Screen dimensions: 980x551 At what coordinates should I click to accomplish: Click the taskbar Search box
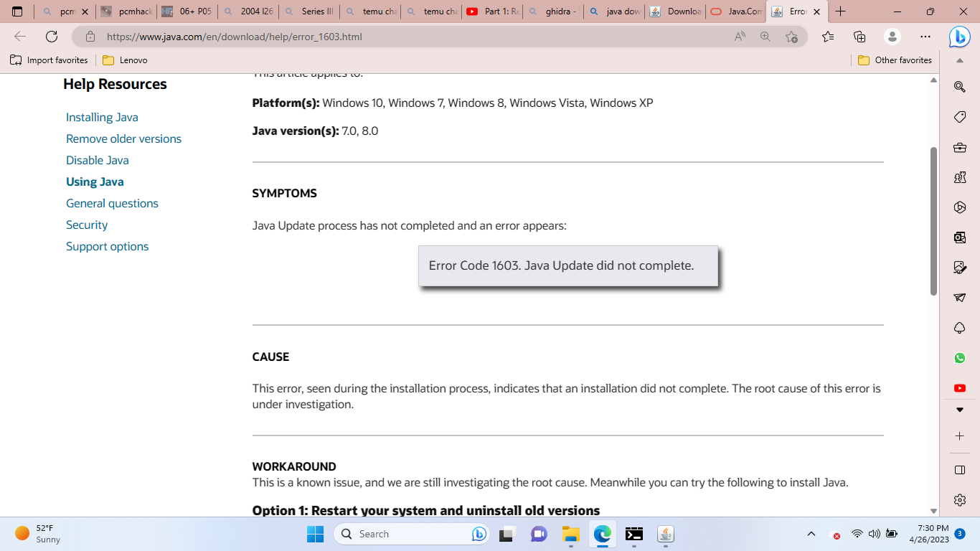[412, 534]
